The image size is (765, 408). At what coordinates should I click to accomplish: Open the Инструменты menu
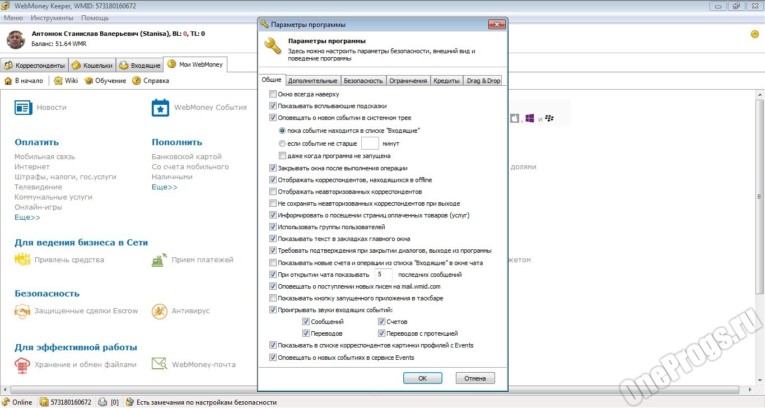tap(52, 18)
